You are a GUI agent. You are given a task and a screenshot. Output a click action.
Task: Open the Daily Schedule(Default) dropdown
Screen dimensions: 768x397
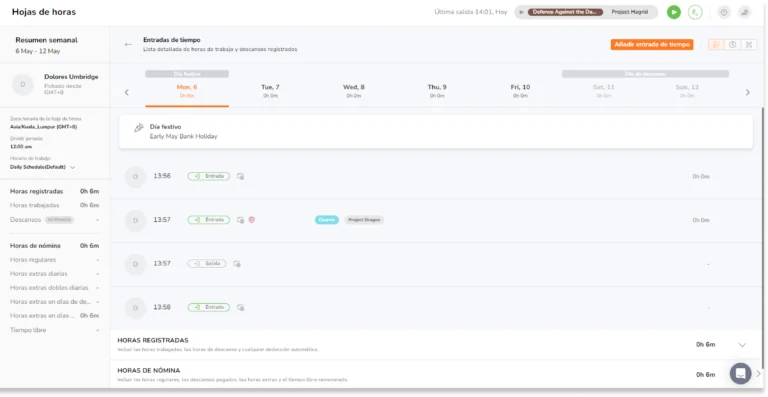point(43,167)
